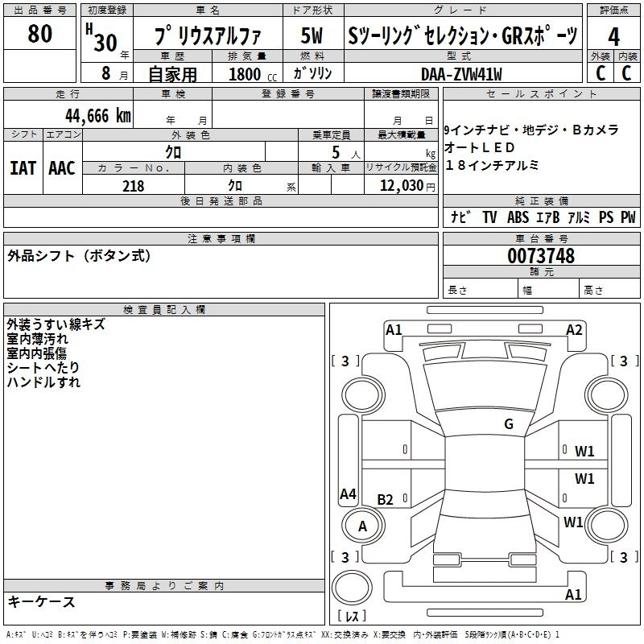Click アルミ in genuine equipment row
The image size is (644, 644).
[x=579, y=217]
